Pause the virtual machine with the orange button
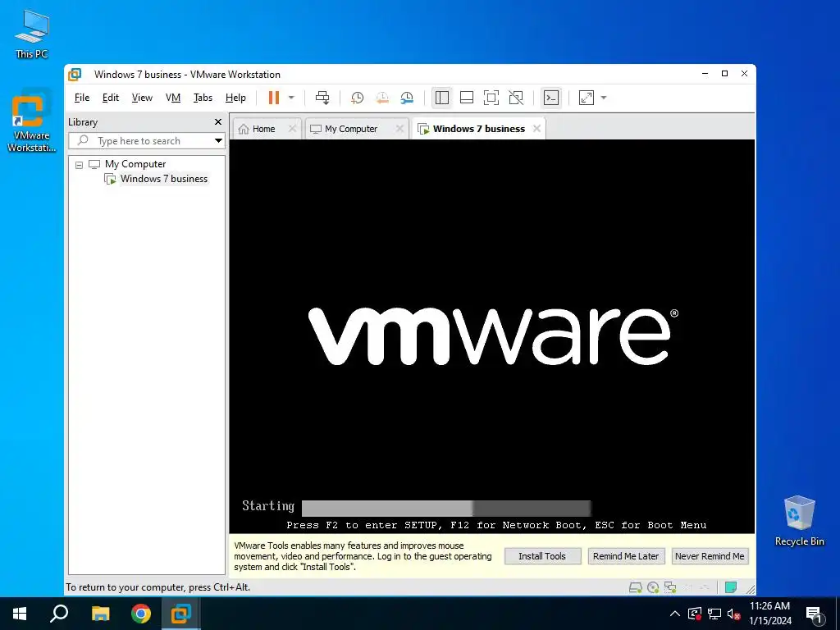840x630 pixels. pyautogui.click(x=274, y=98)
